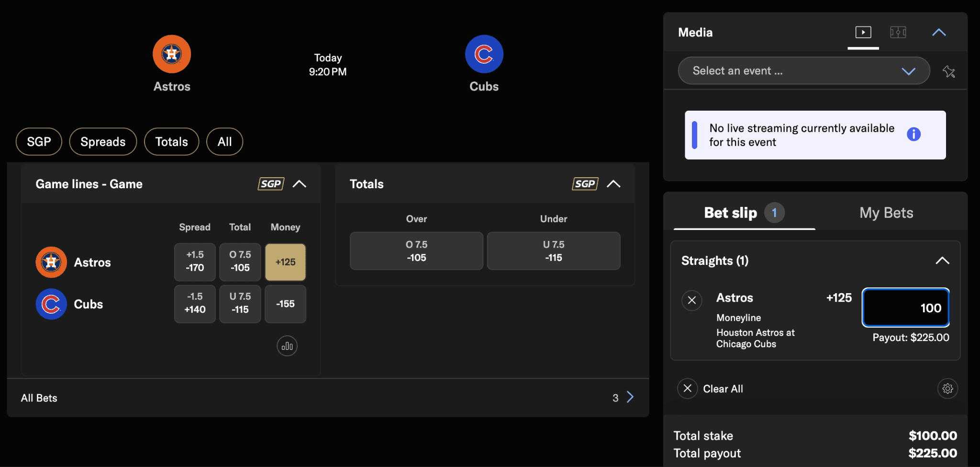Filter markets by SGP
The height and width of the screenshot is (467, 980).
39,142
